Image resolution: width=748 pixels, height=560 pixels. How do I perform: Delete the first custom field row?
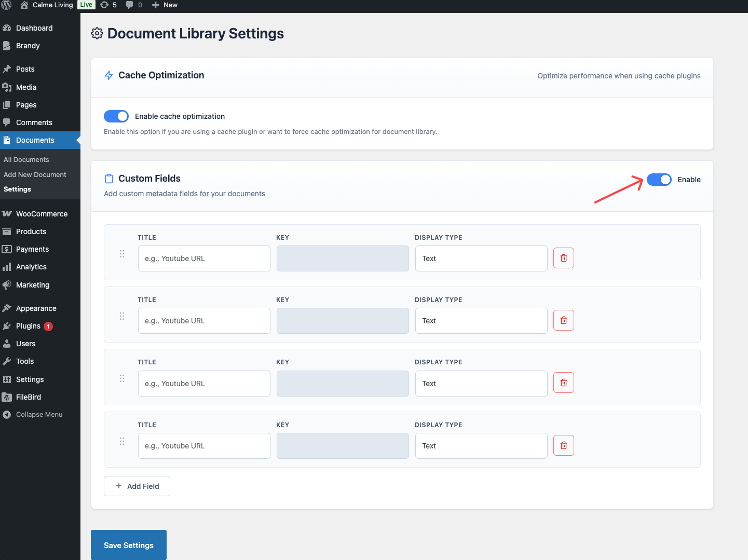click(x=563, y=258)
